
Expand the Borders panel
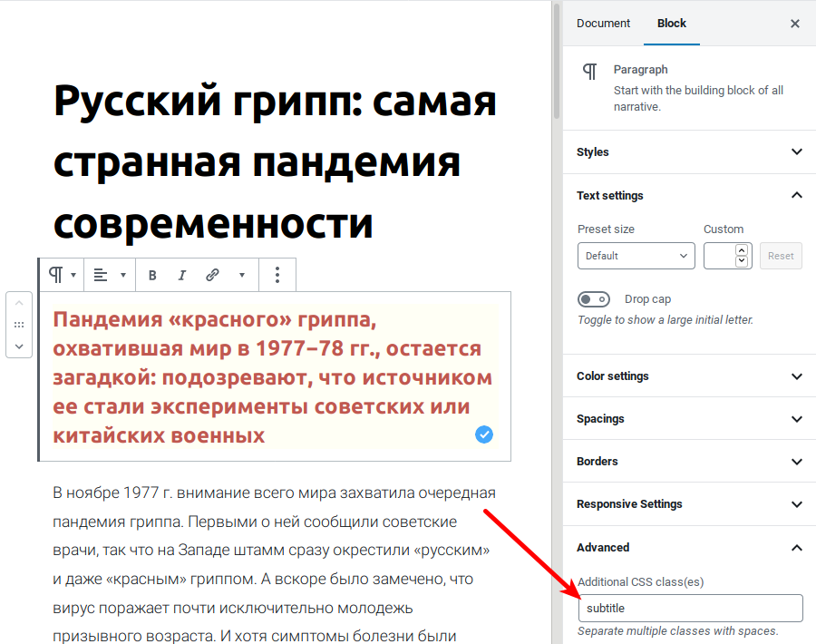690,462
